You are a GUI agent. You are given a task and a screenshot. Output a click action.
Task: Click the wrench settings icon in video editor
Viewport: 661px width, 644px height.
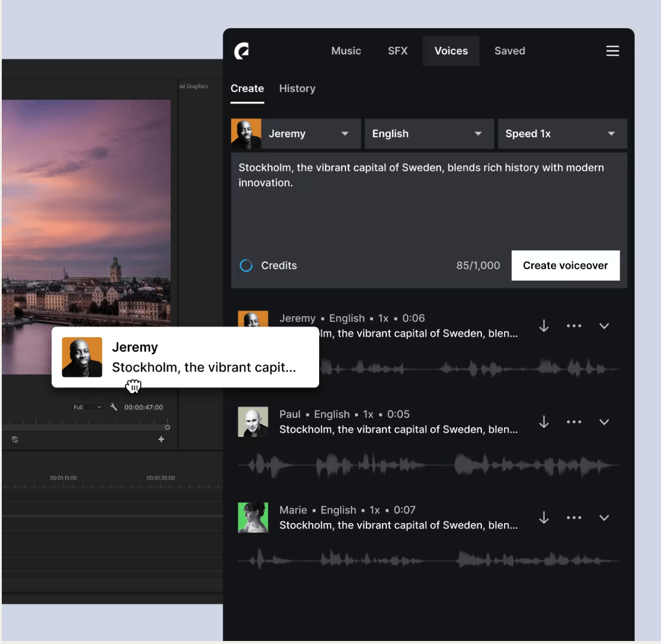click(113, 407)
